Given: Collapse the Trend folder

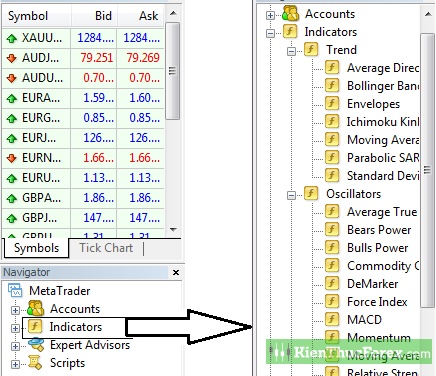Looking at the screenshot, I should tap(291, 51).
